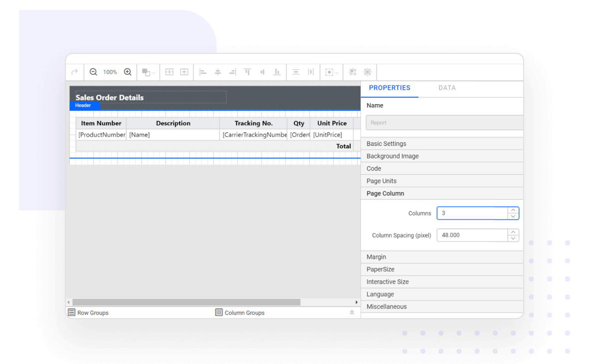Expand the Code section

442,169
